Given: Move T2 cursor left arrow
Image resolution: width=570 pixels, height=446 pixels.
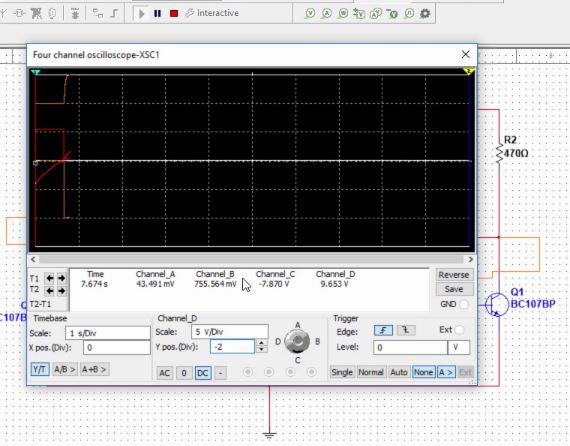Looking at the screenshot, I should pyautogui.click(x=50, y=291).
